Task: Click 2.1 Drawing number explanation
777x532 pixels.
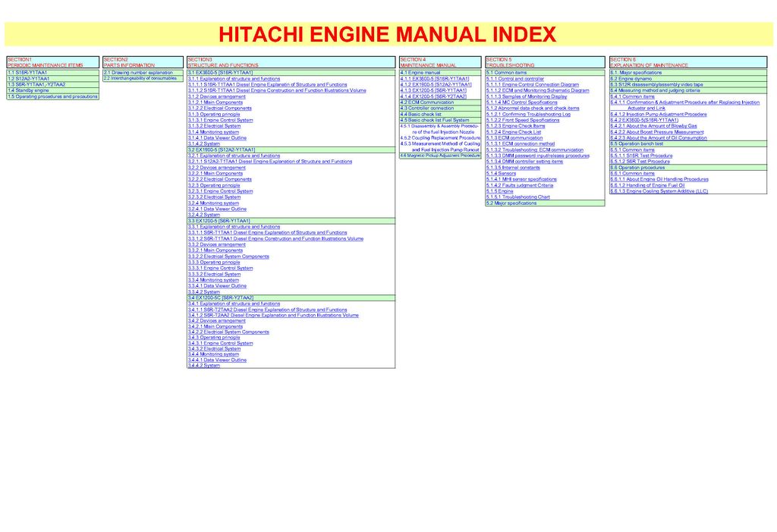Action: point(138,73)
